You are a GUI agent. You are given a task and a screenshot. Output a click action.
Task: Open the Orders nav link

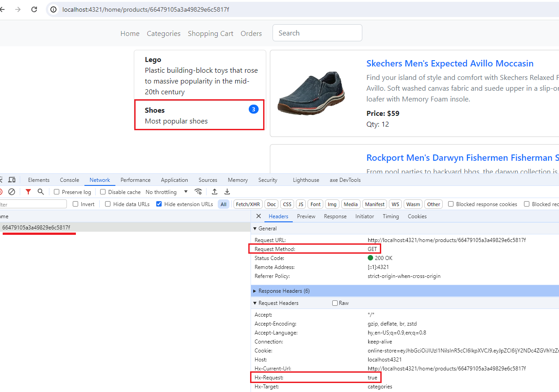point(251,33)
